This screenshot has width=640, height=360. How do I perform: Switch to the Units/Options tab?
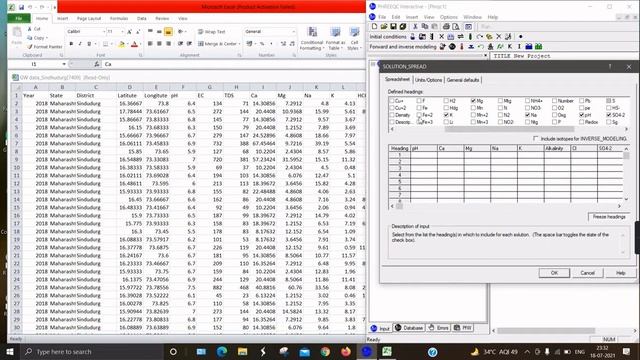[x=429, y=80]
